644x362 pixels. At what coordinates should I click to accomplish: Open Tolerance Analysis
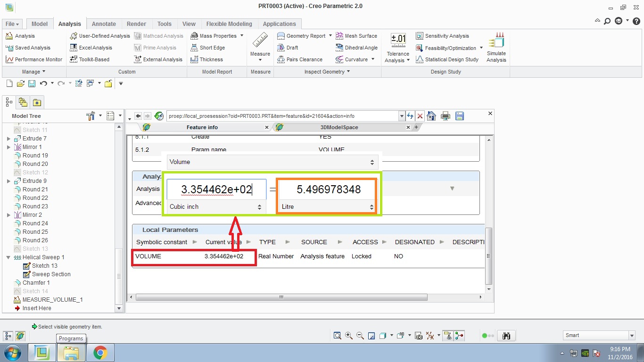tap(398, 47)
